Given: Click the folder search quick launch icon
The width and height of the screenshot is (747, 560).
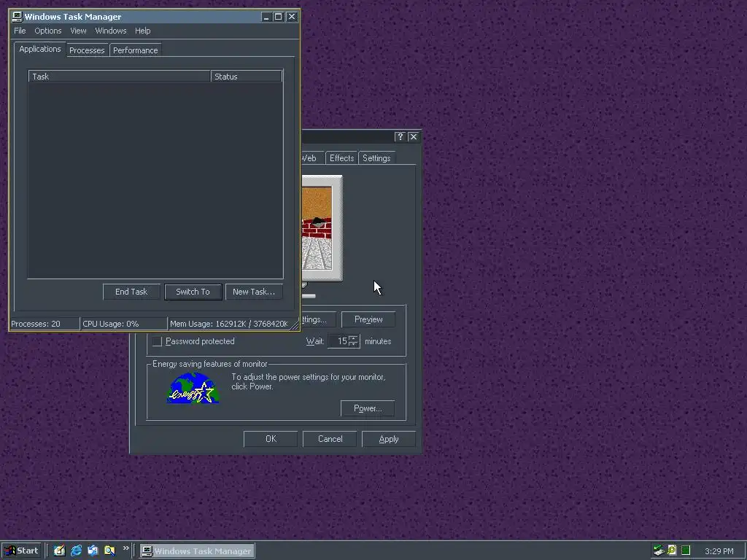Looking at the screenshot, I should coord(109,551).
